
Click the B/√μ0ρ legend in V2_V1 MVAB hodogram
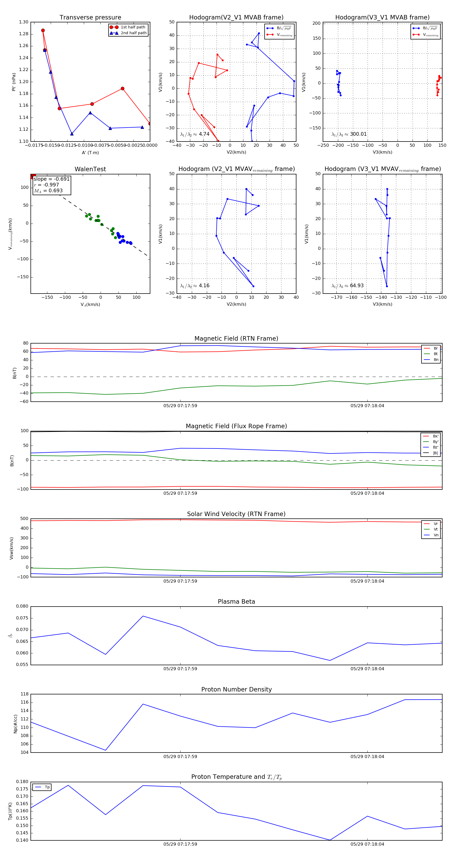point(279,28)
